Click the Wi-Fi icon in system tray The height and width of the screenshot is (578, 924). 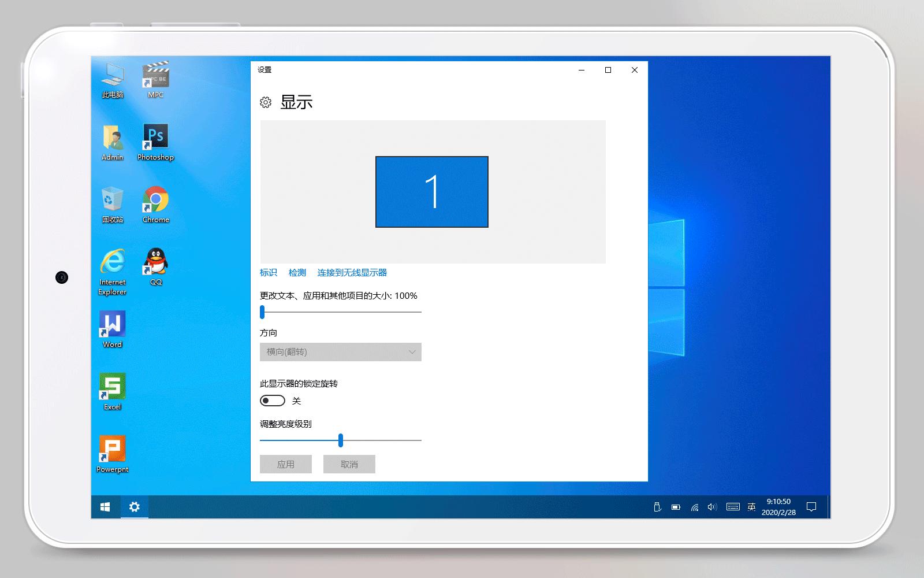click(x=694, y=507)
